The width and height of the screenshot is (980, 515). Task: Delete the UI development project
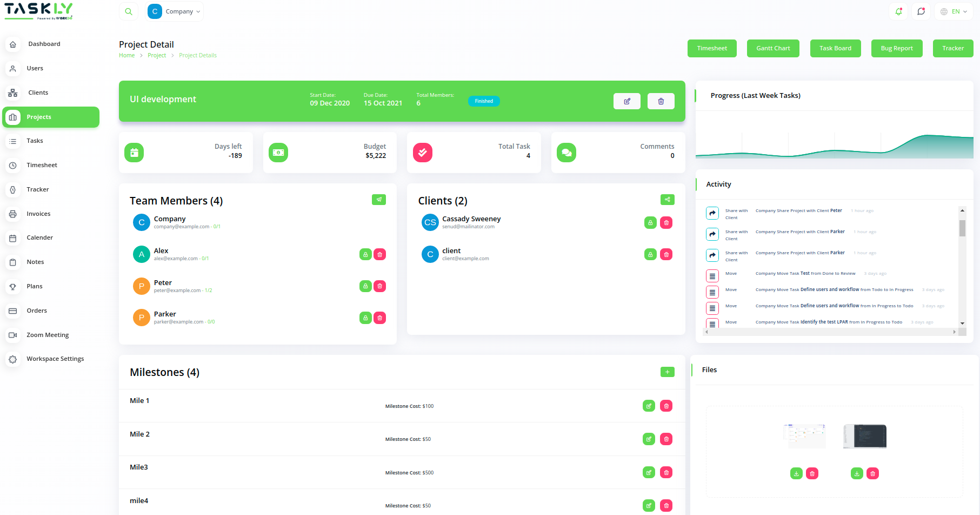click(x=661, y=101)
